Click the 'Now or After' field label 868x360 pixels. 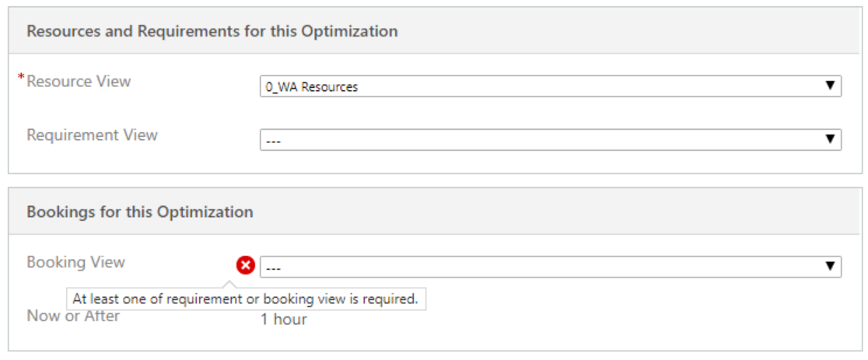click(73, 316)
